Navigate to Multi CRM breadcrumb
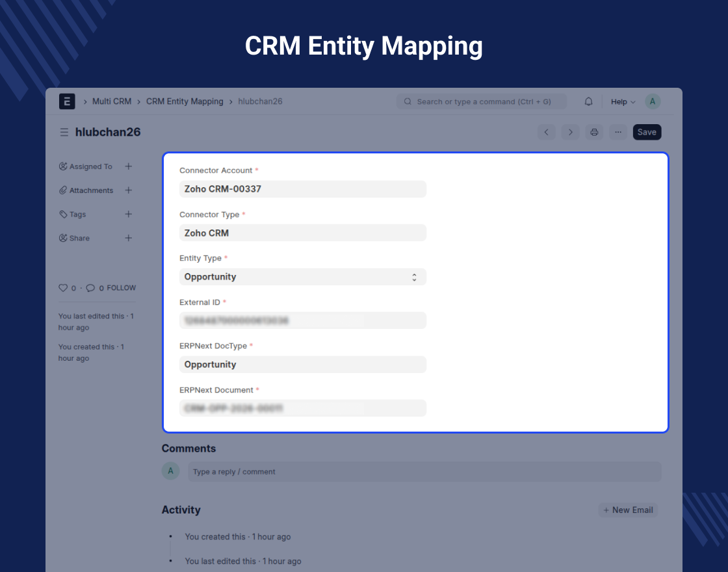The width and height of the screenshot is (728, 572). [x=112, y=101]
